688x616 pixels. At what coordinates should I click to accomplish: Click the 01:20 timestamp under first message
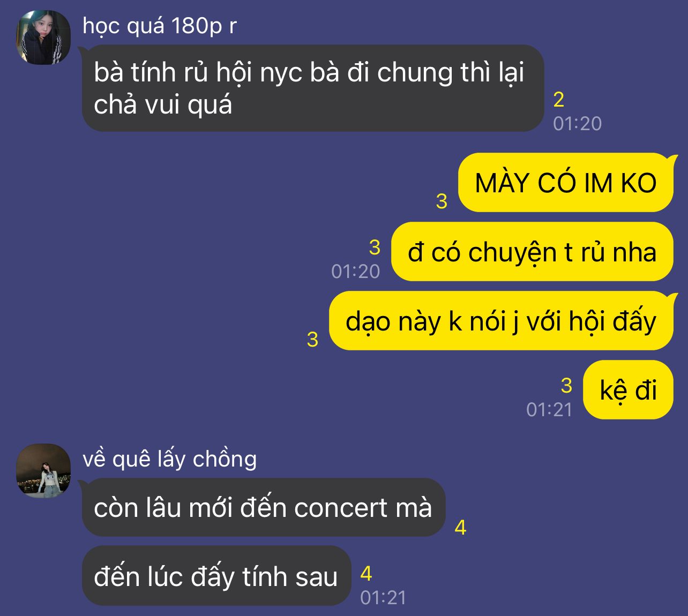coord(578,124)
